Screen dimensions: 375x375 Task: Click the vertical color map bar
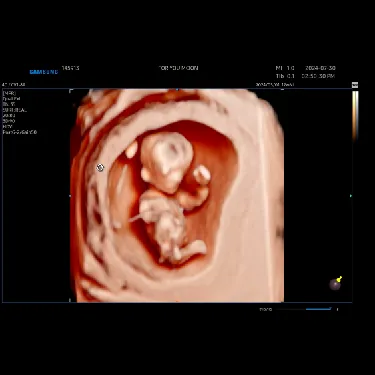coord(355,116)
